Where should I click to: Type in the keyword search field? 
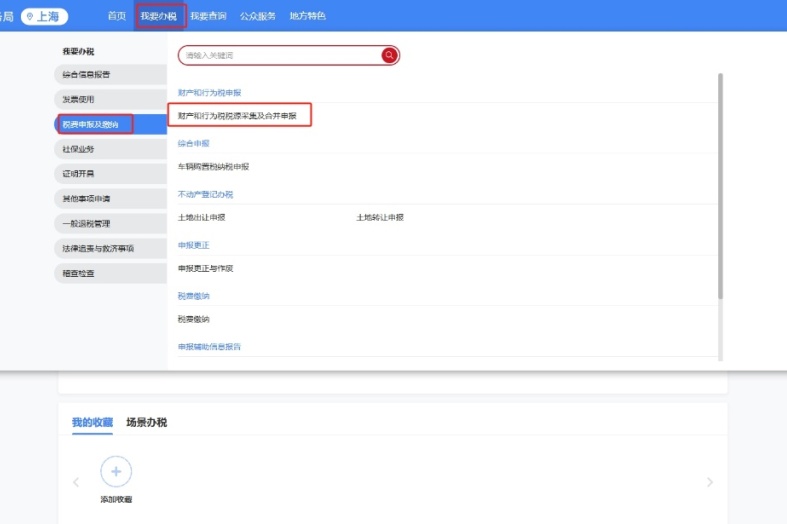[x=280, y=56]
